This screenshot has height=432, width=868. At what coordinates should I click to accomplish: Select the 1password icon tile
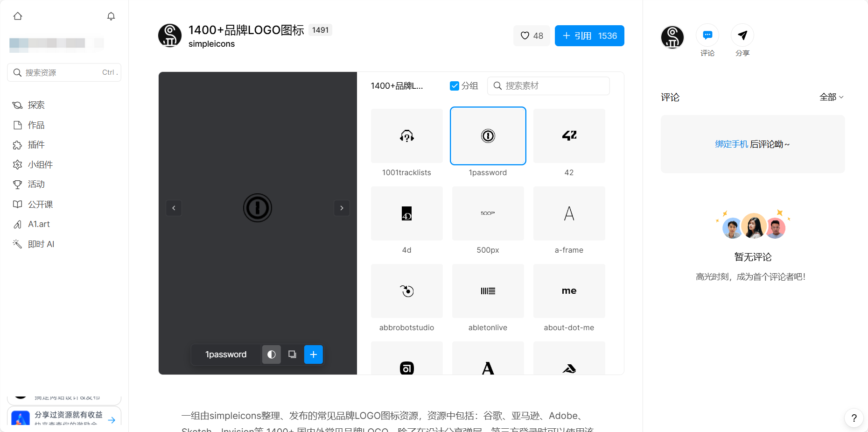488,136
